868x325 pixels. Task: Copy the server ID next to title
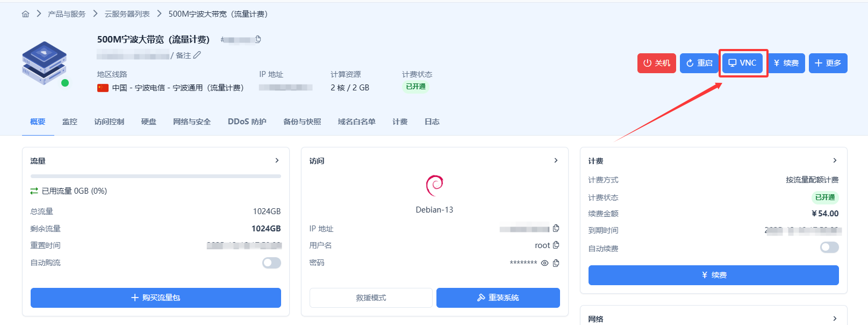point(258,39)
